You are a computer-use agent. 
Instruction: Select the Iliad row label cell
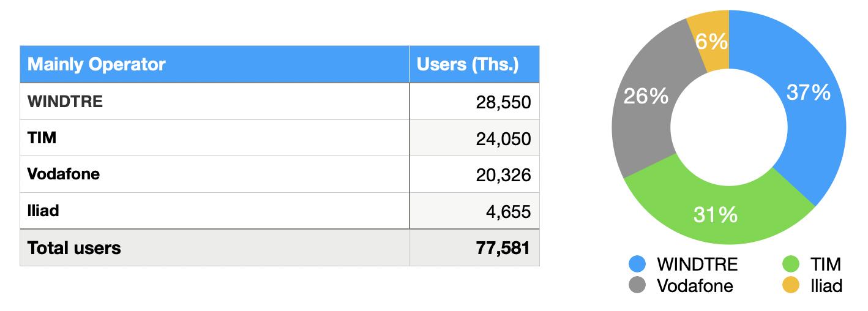click(x=214, y=211)
